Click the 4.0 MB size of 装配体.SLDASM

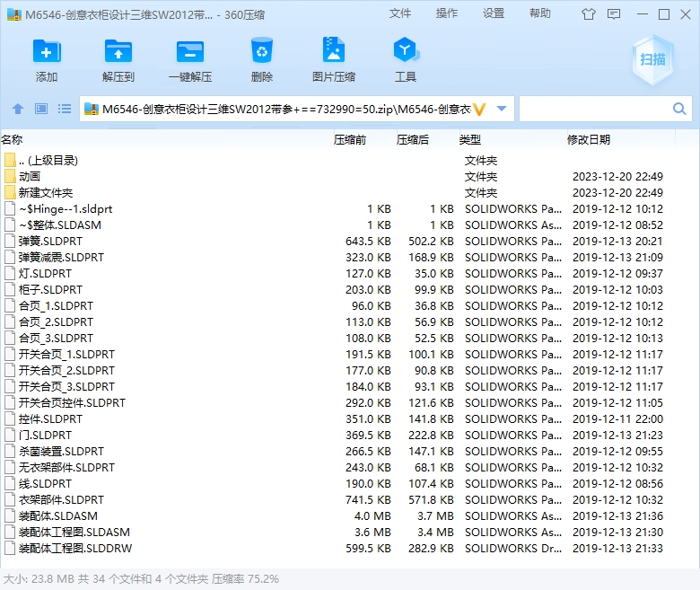pos(372,515)
